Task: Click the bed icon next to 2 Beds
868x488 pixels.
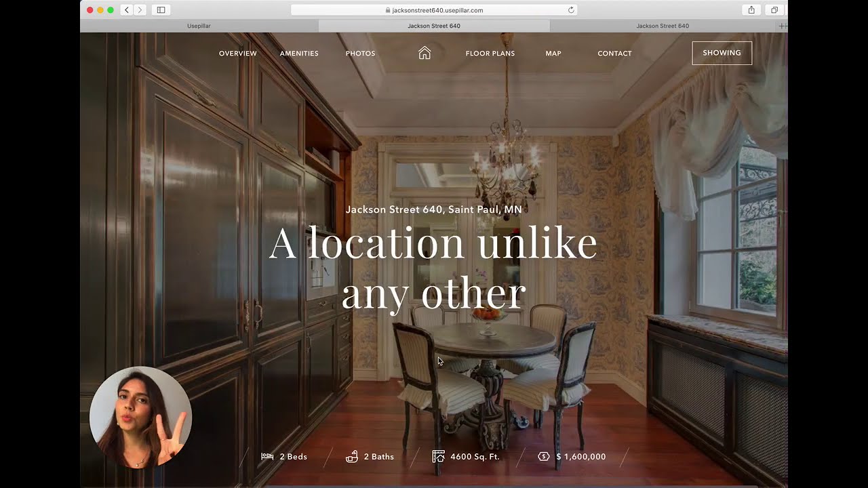Action: pos(267,456)
